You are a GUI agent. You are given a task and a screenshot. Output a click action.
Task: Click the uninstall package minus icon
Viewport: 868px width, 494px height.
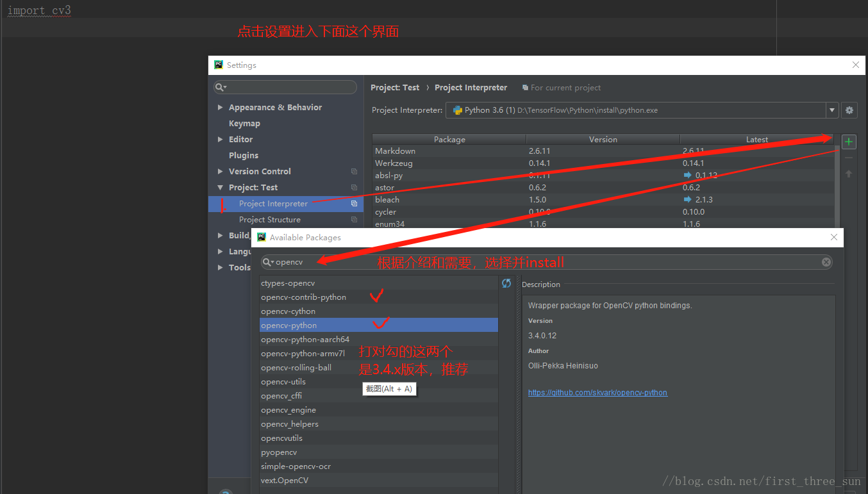(849, 158)
